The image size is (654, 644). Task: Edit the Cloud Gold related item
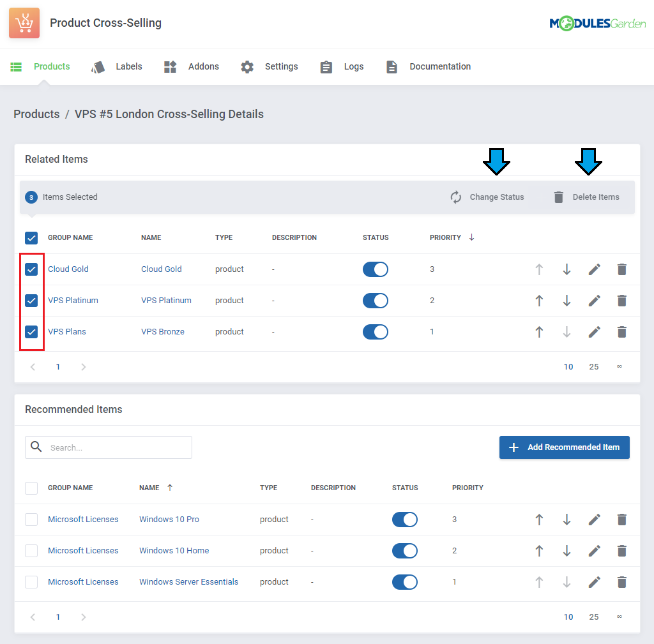click(595, 269)
